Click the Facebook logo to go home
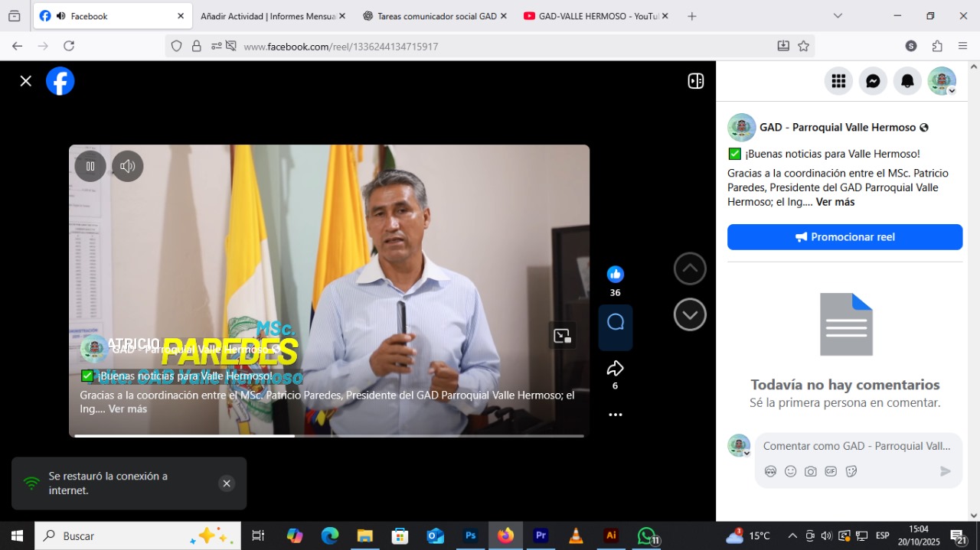The width and height of the screenshot is (980, 550). (60, 81)
